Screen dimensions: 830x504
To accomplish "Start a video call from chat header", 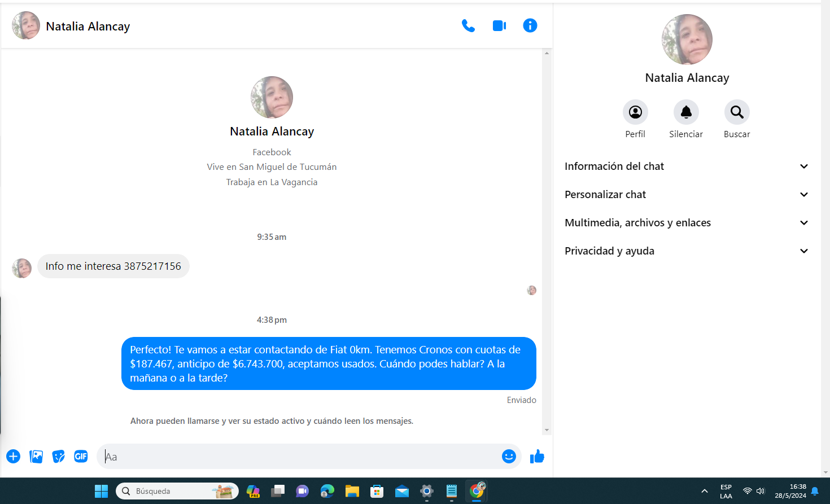I will tap(499, 26).
